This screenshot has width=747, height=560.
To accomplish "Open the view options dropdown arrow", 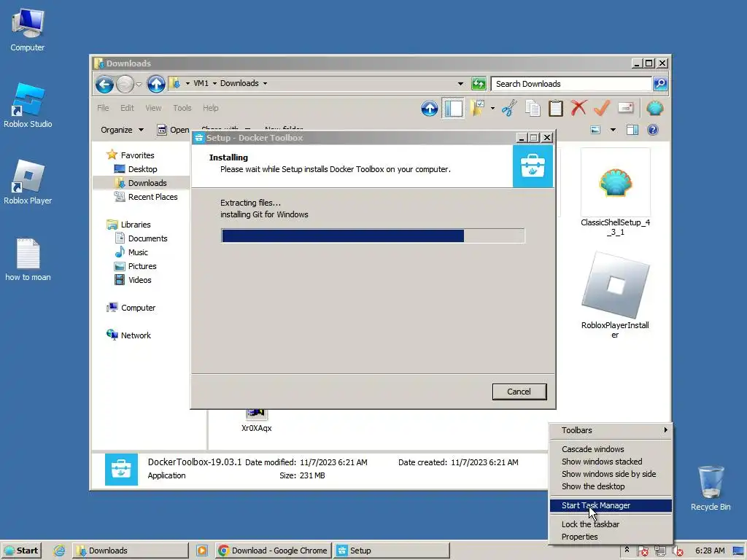I will click(613, 130).
